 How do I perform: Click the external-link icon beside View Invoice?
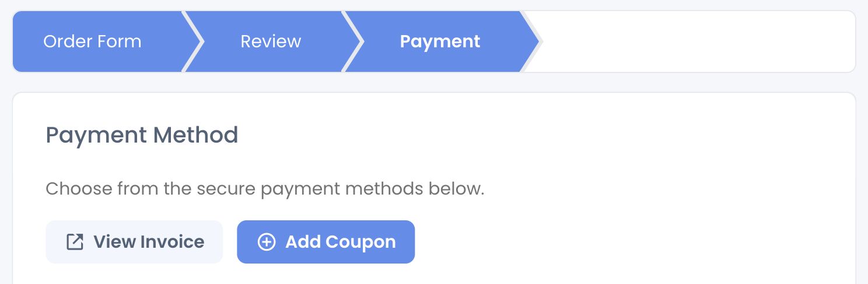point(75,242)
